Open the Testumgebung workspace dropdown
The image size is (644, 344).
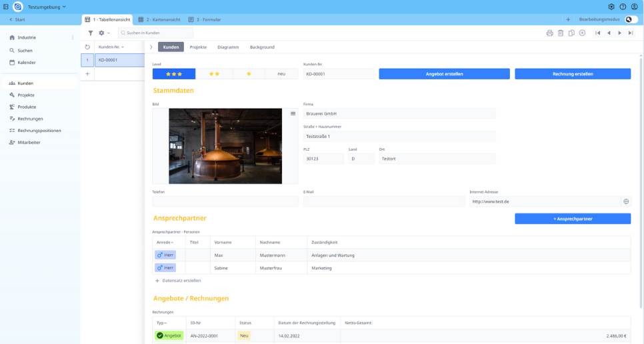(47, 7)
